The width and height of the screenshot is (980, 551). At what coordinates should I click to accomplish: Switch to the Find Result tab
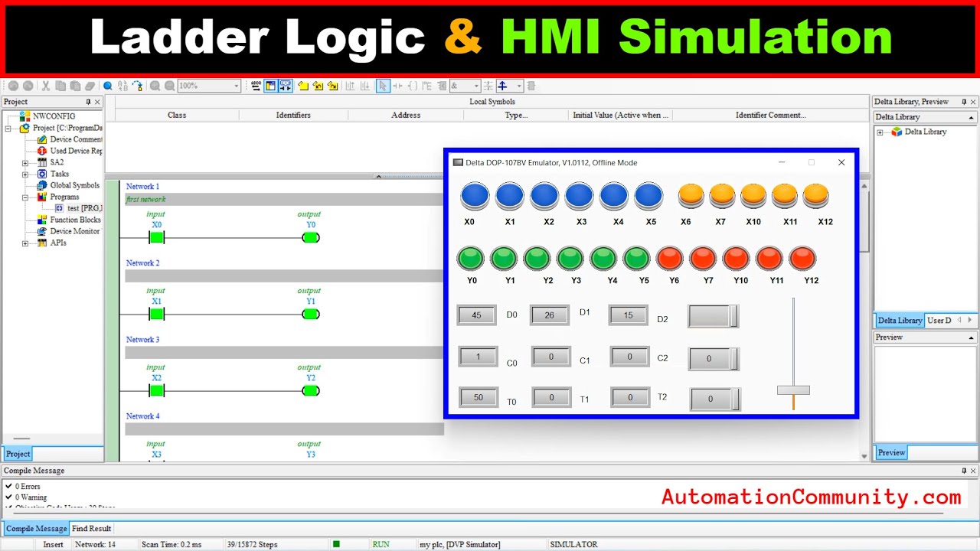(91, 529)
